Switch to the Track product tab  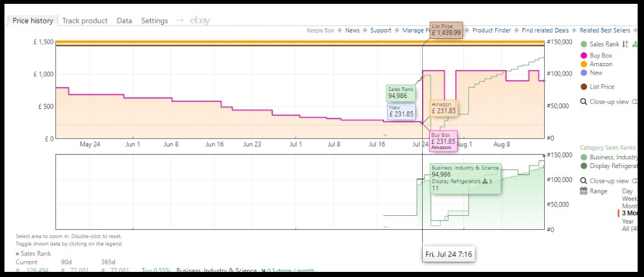tap(85, 20)
